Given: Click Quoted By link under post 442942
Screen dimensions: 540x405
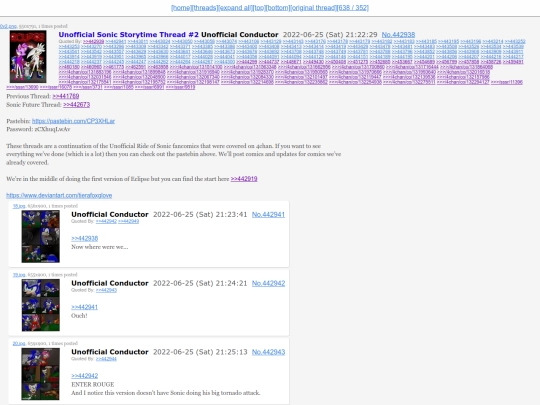Looking at the screenshot, I should [106, 290].
